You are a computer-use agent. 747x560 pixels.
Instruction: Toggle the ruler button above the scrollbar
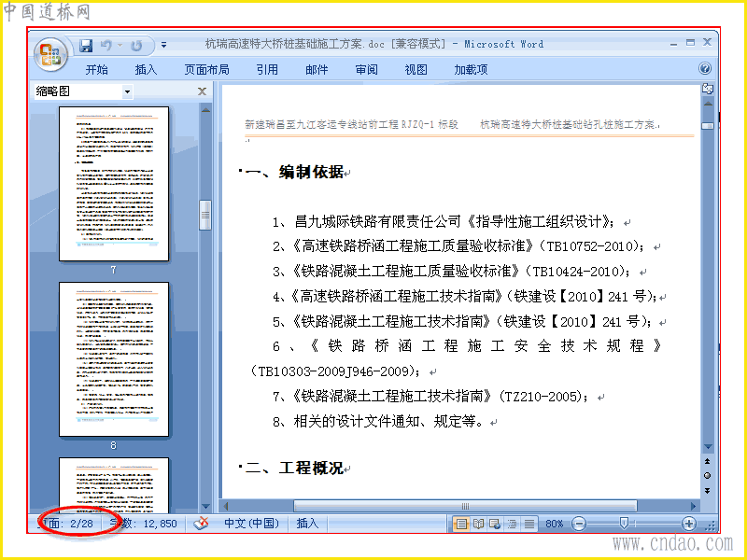[708, 89]
